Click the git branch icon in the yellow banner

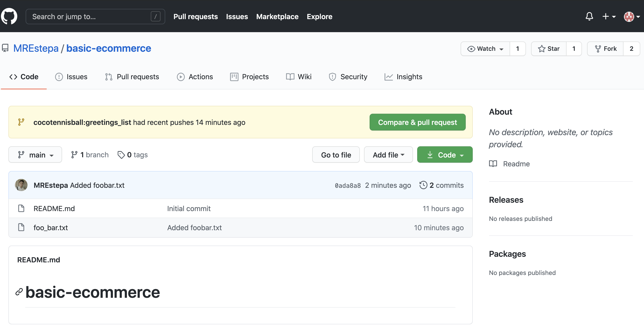click(21, 122)
